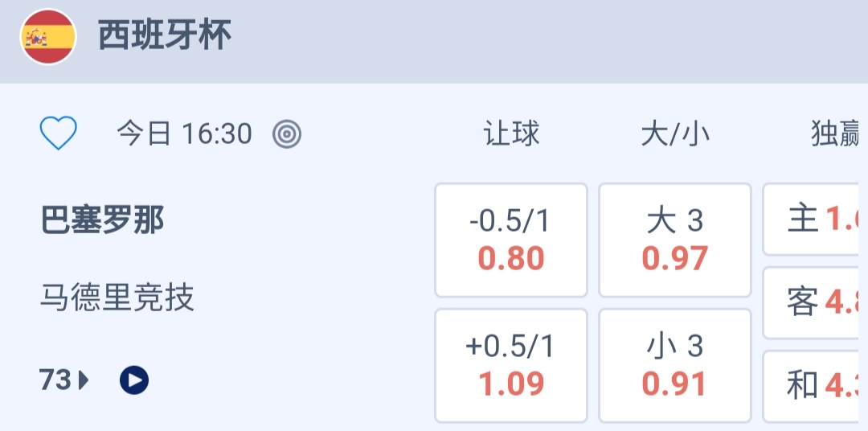Pick handicap -0.5/1 at 0.80
This screenshot has width=868, height=431.
511,240
